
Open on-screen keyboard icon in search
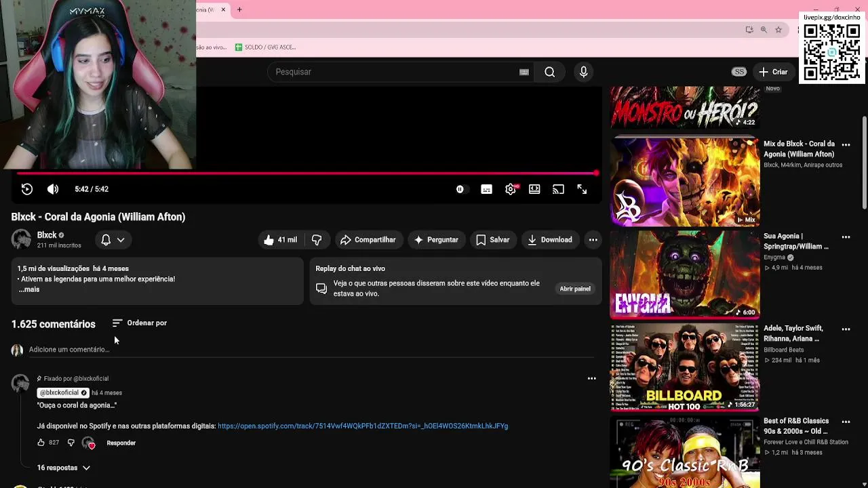(x=524, y=72)
